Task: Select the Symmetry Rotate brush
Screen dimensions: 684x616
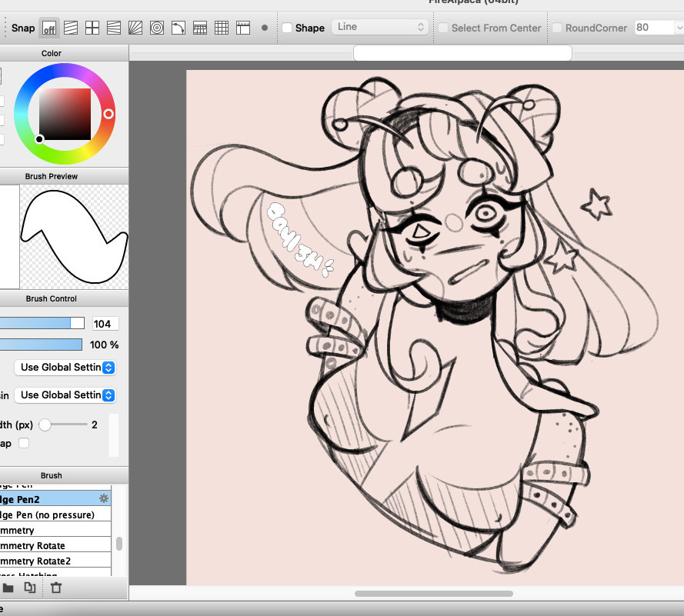Action: pos(35,545)
